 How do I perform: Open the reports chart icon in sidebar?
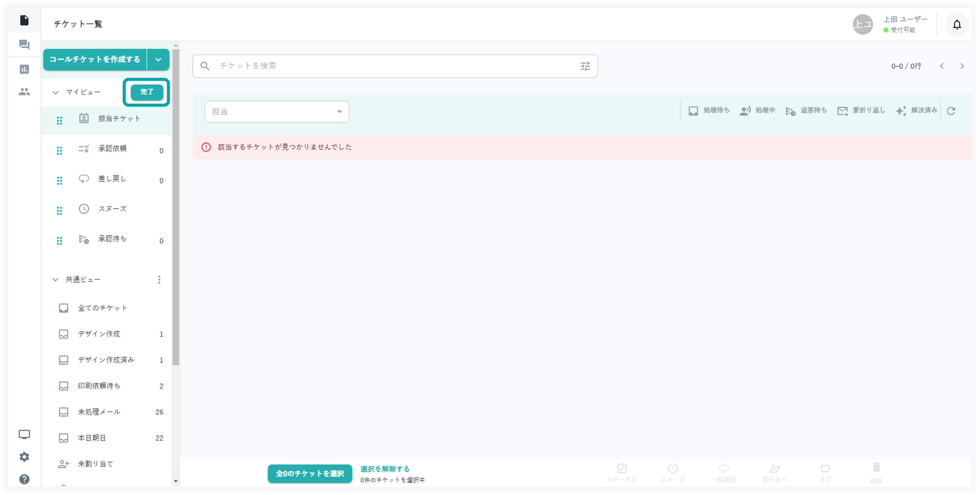point(24,69)
